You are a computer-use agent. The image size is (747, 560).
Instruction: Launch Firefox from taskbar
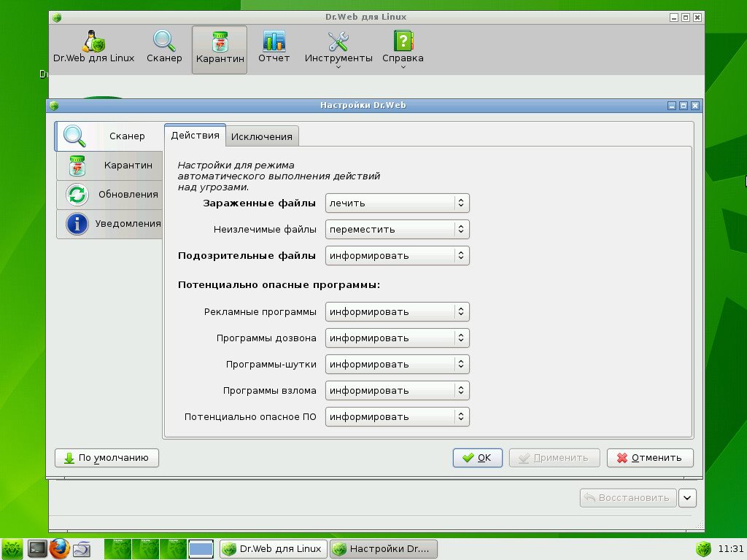[59, 548]
